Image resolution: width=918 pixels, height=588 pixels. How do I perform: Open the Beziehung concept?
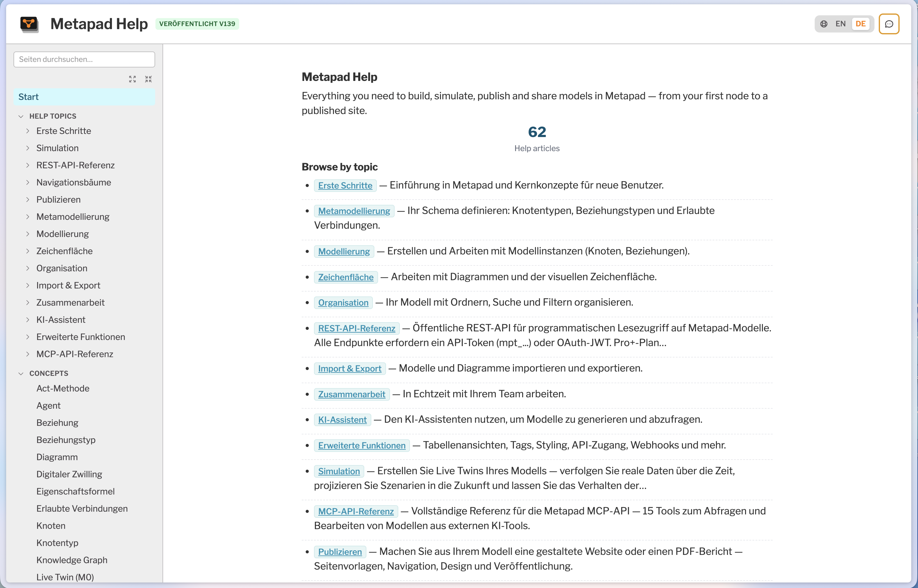point(57,423)
